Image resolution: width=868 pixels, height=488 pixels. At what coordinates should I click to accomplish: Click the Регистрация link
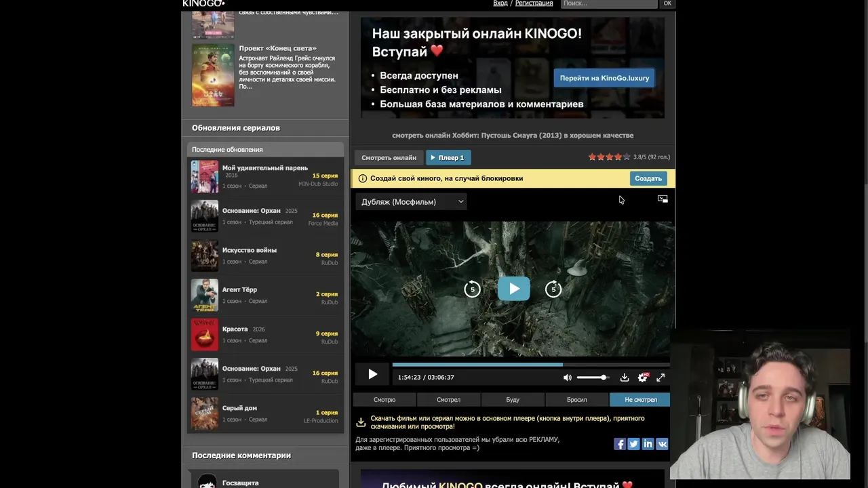[534, 3]
